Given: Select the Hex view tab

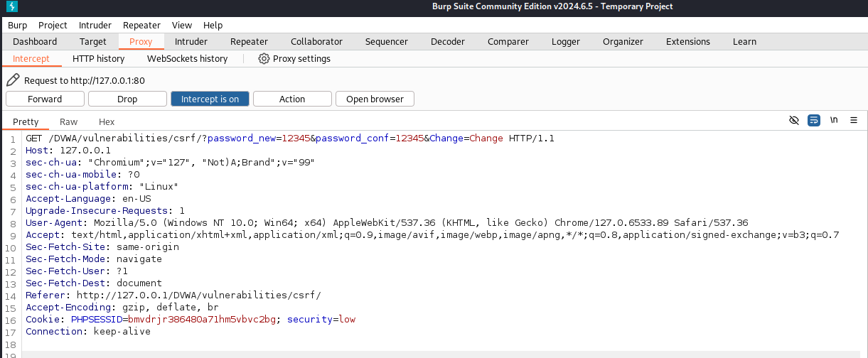Looking at the screenshot, I should click(x=107, y=121).
